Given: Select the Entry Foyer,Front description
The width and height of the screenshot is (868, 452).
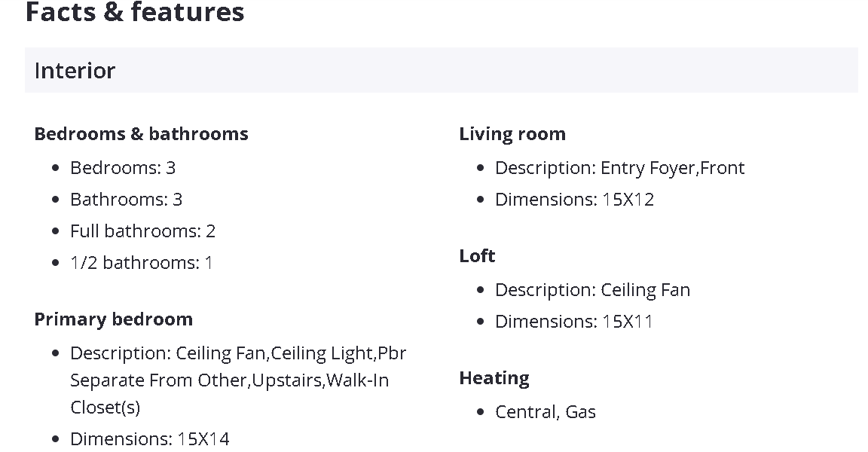Looking at the screenshot, I should point(619,168).
